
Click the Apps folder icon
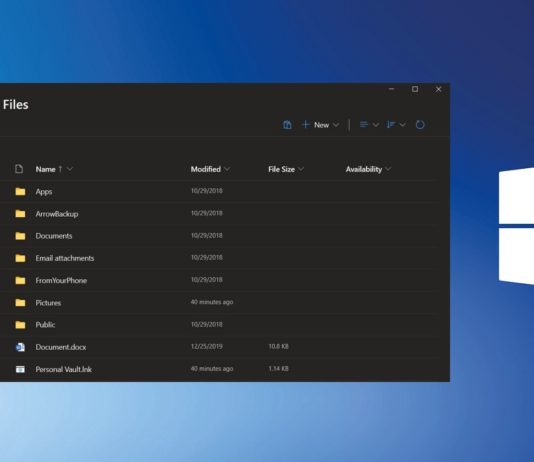point(20,191)
